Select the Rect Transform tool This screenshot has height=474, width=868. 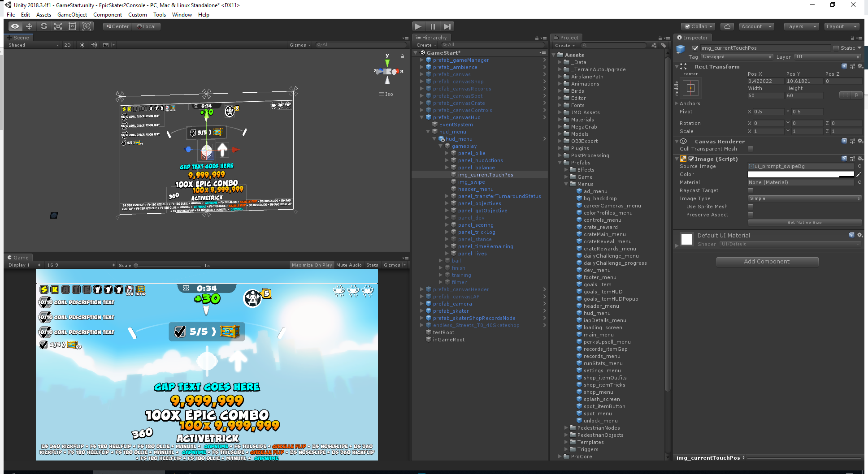tap(72, 26)
